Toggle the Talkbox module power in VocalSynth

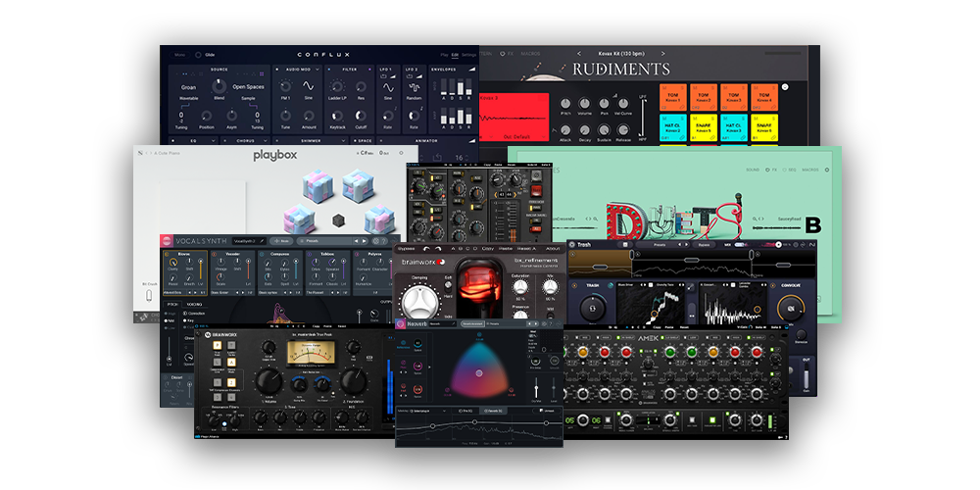click(x=309, y=255)
